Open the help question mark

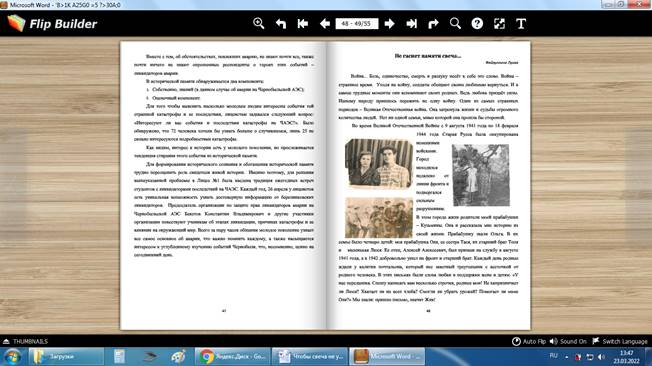477,24
